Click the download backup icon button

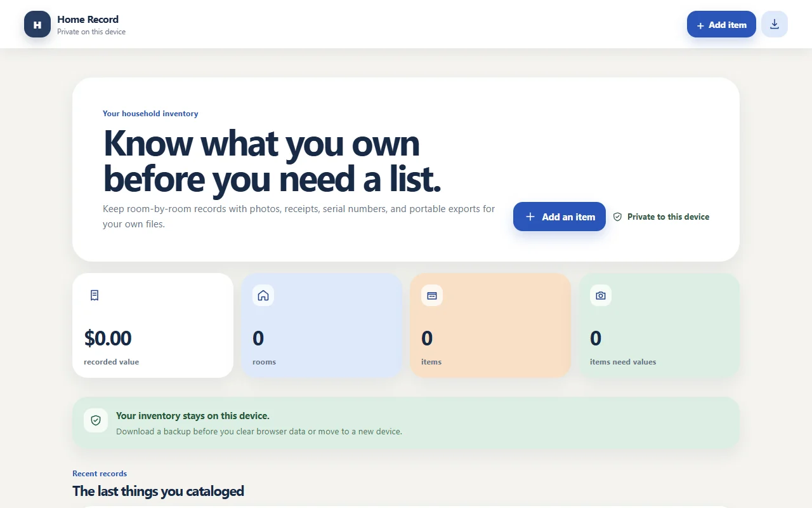point(775,24)
